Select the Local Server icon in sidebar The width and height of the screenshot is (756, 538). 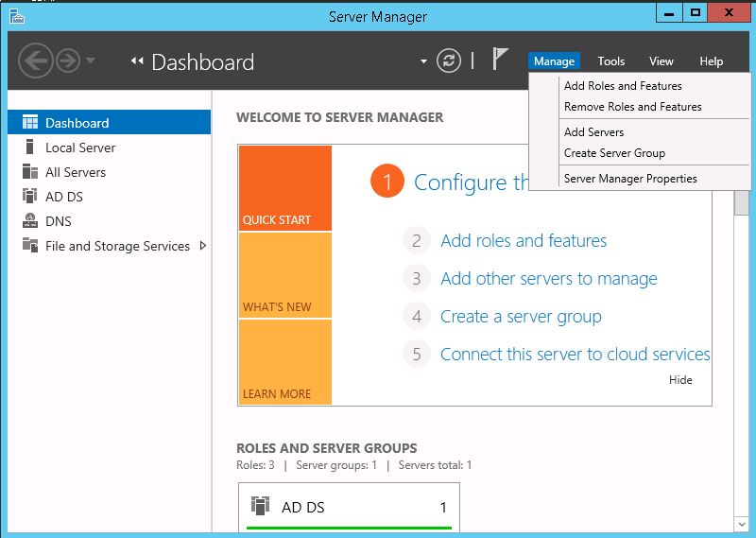(30, 147)
